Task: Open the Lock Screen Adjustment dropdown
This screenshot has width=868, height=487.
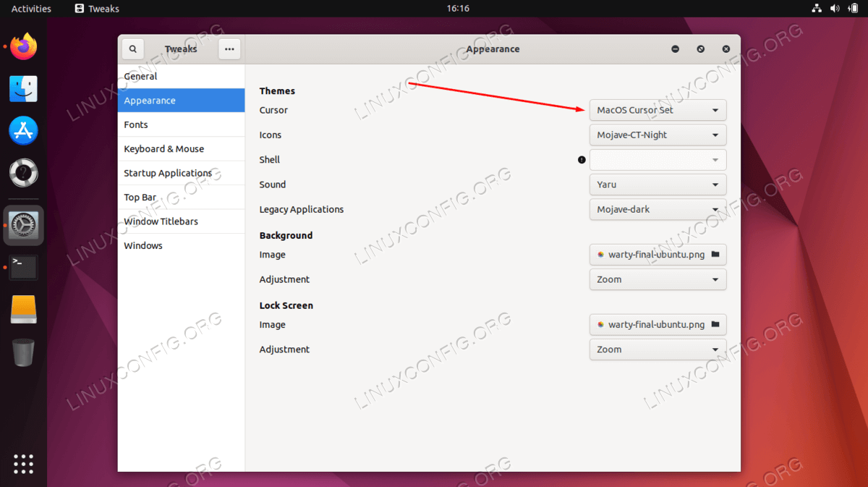Action: click(658, 350)
